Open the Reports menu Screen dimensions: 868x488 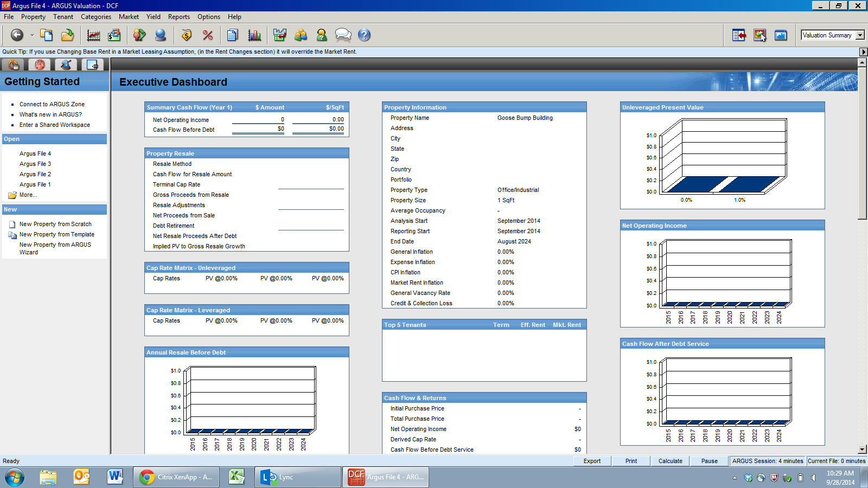(x=178, y=17)
